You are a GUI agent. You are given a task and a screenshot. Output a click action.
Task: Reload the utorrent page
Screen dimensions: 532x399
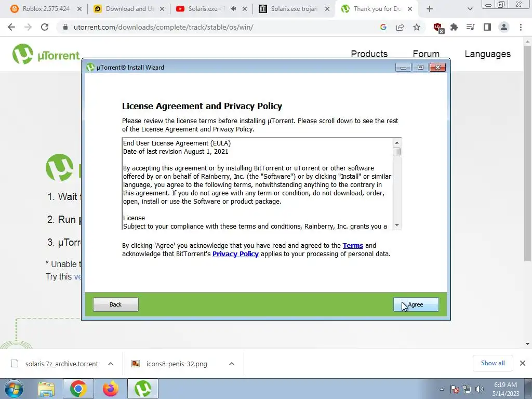45,27
